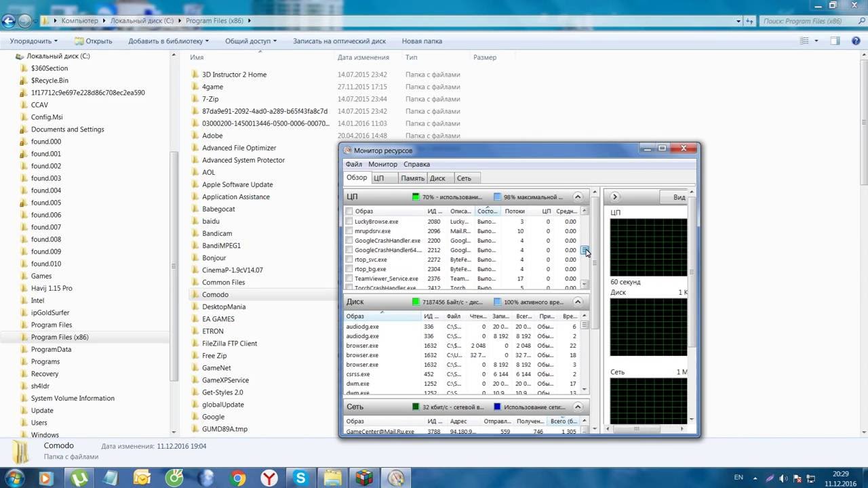Screen dimensions: 868x488
Task: Sort CPU list by Потоки column
Action: pos(515,211)
